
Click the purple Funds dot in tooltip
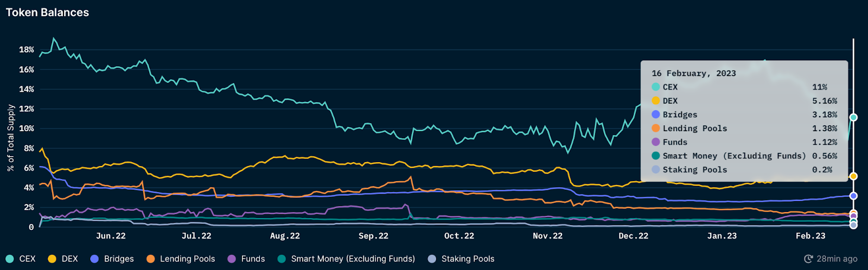[x=656, y=142]
